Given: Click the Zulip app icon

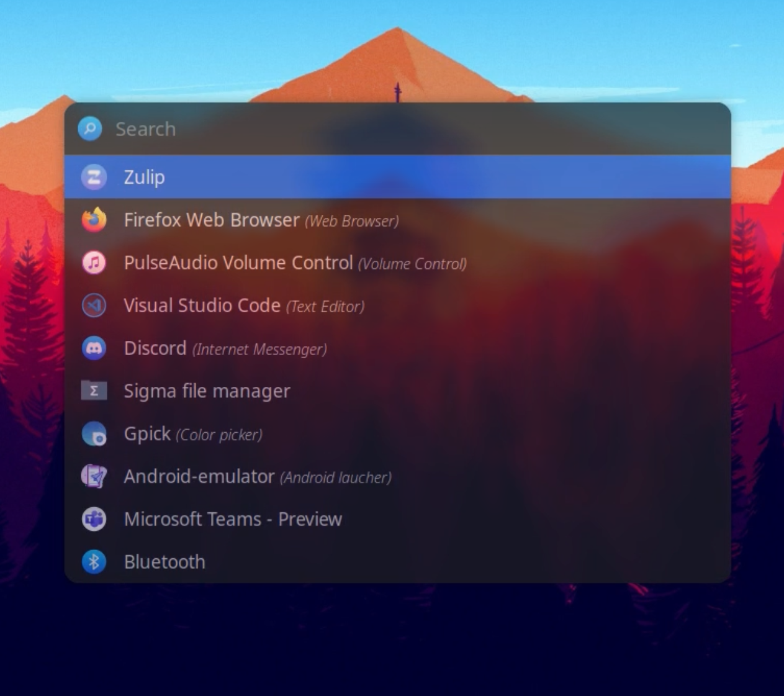Looking at the screenshot, I should click(94, 177).
